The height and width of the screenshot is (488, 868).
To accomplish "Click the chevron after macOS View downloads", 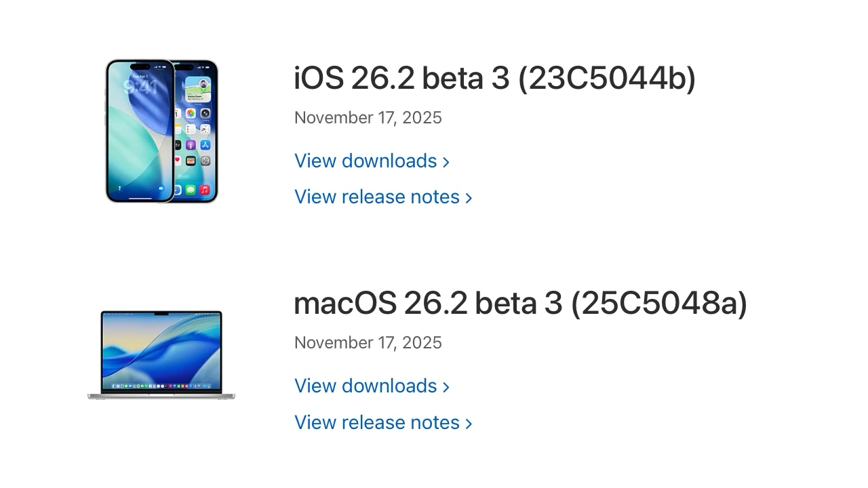I will (447, 386).
